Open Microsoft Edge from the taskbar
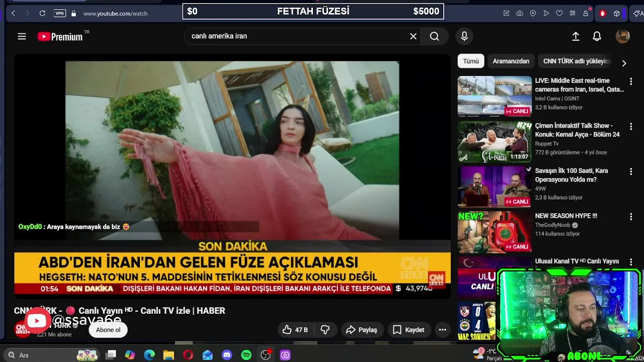Image resolution: width=644 pixels, height=362 pixels. pos(149,355)
